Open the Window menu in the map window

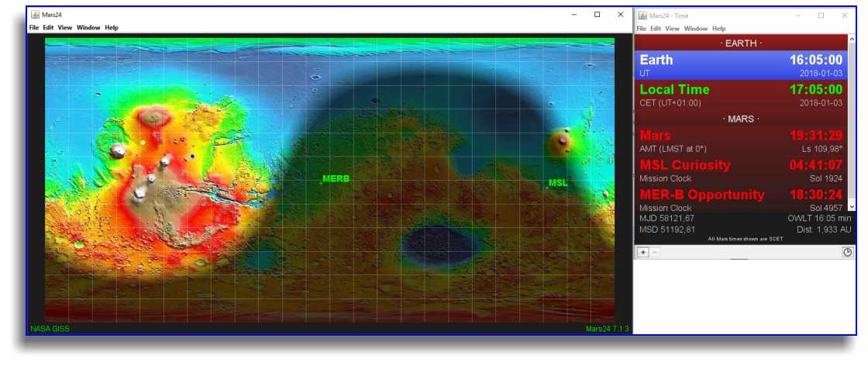pyautogui.click(x=88, y=28)
